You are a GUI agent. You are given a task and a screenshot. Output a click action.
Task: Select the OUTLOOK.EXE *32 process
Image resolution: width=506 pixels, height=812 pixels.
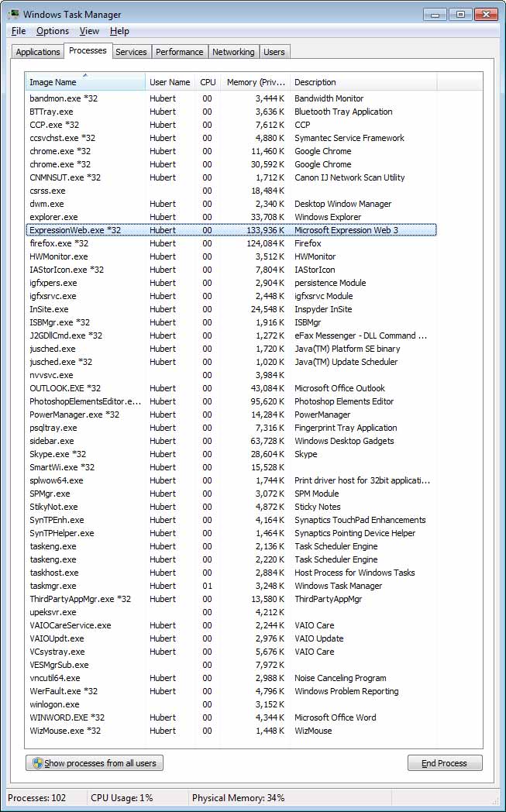tap(231, 388)
